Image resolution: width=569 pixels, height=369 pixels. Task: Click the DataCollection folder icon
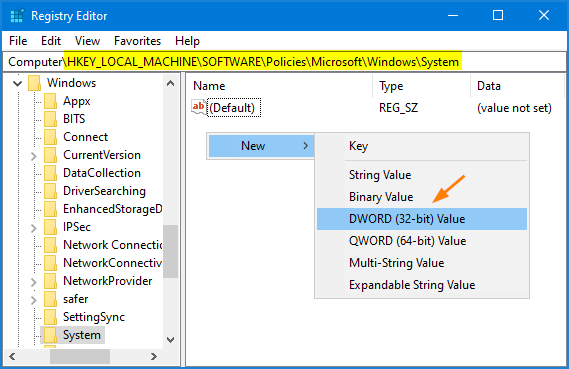coord(50,173)
